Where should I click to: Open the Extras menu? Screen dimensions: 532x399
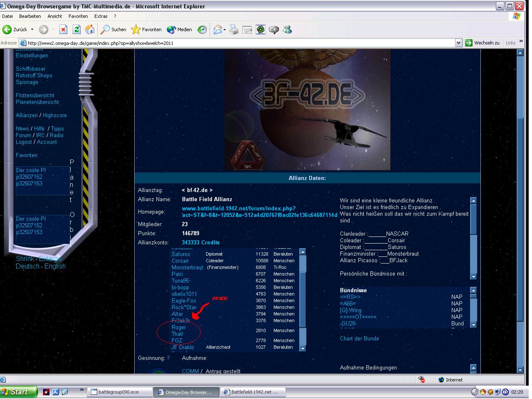click(101, 16)
